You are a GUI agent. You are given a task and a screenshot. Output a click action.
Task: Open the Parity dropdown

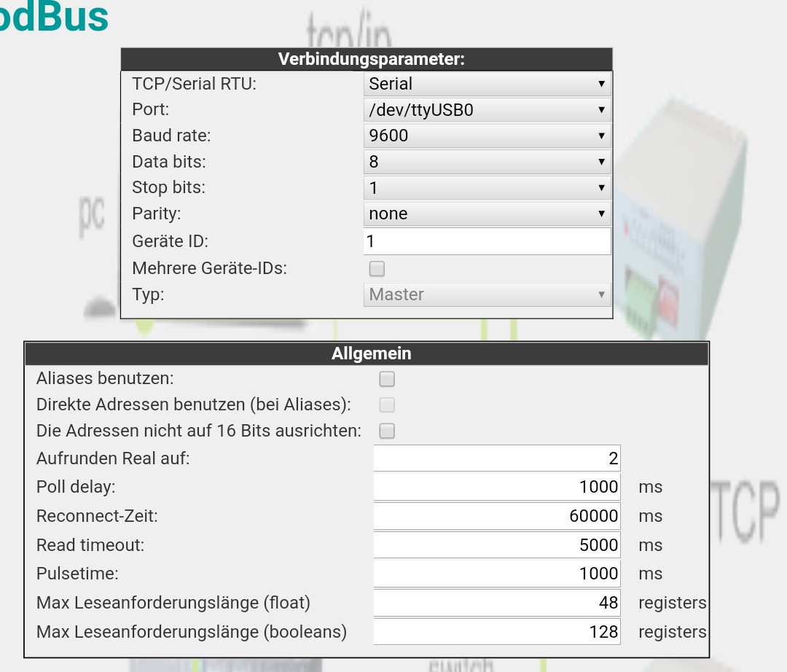[x=487, y=214]
